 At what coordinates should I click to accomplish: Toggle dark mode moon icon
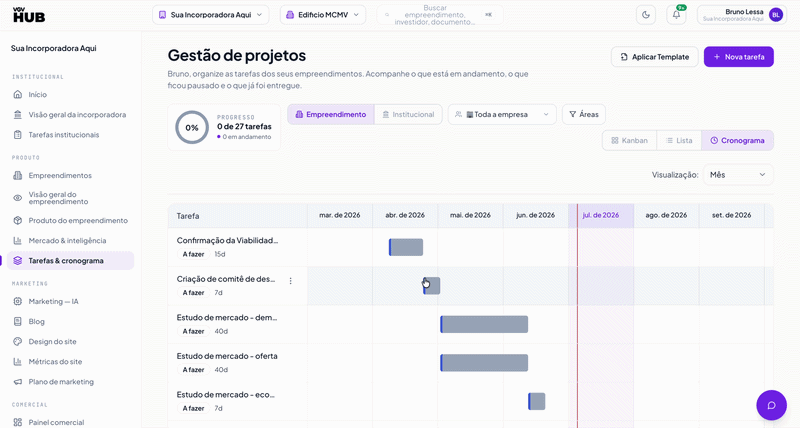pyautogui.click(x=646, y=15)
